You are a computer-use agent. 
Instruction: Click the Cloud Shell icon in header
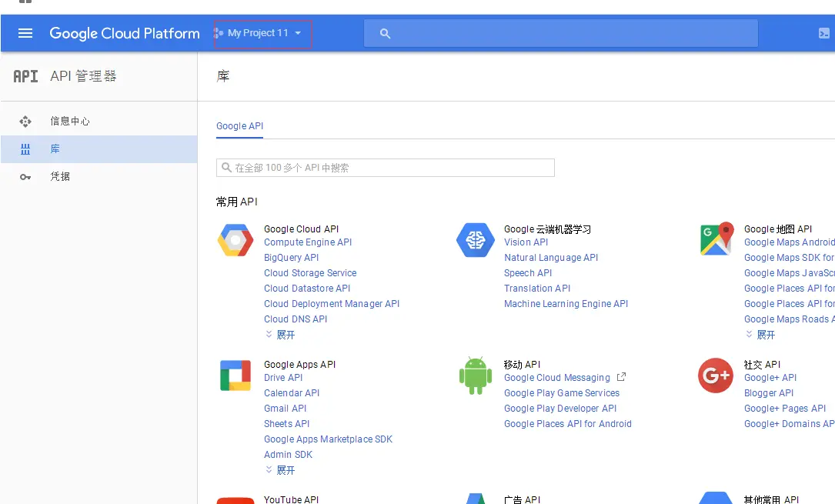tap(823, 34)
